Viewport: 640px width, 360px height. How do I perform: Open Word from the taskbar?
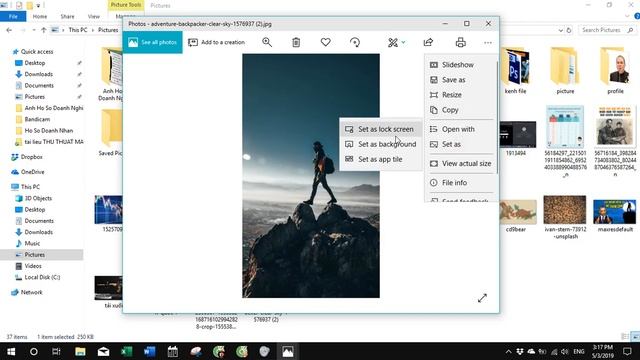point(149,351)
